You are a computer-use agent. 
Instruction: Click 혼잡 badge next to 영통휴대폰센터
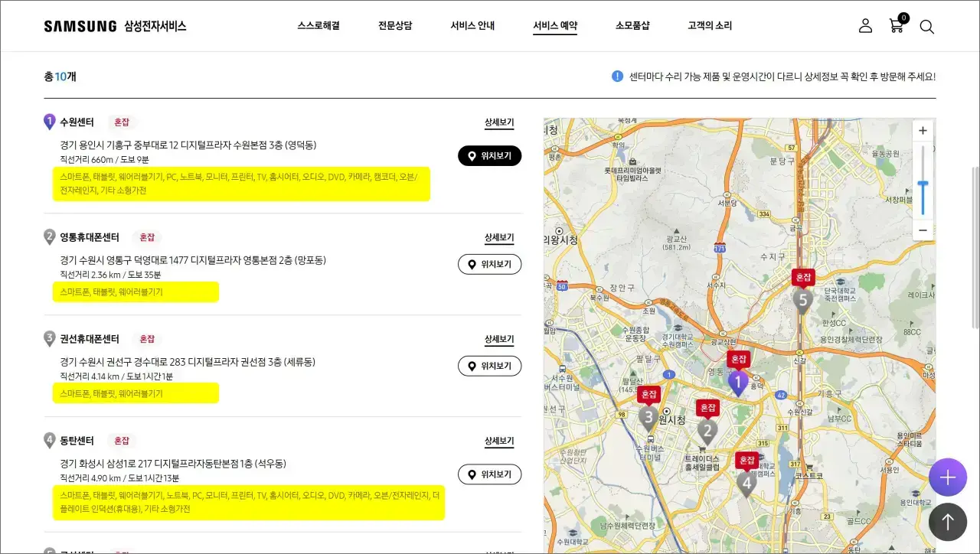click(147, 237)
